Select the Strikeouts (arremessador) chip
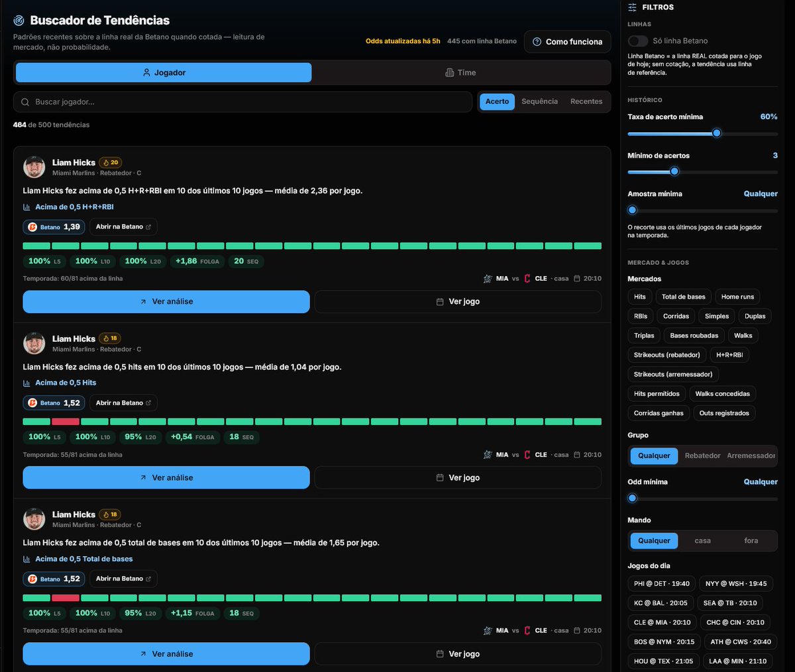Viewport: 795px width, 672px height. tap(673, 375)
